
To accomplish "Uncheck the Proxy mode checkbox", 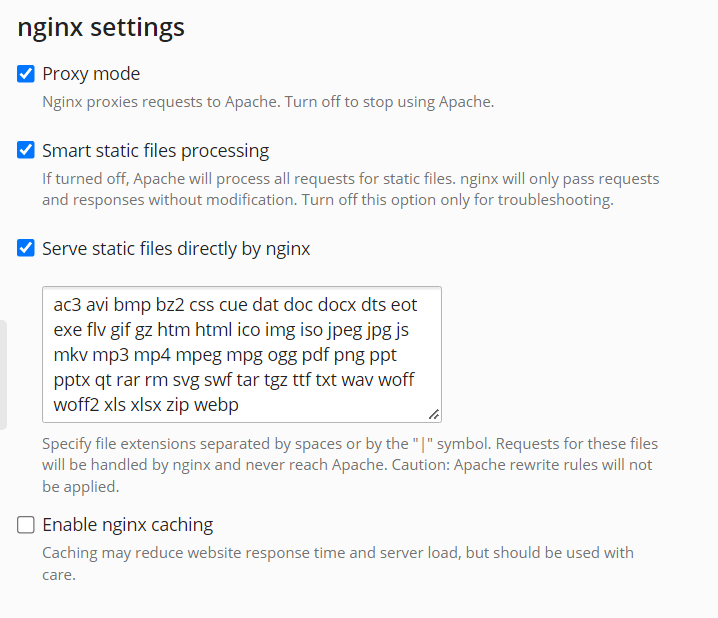I will 26,74.
